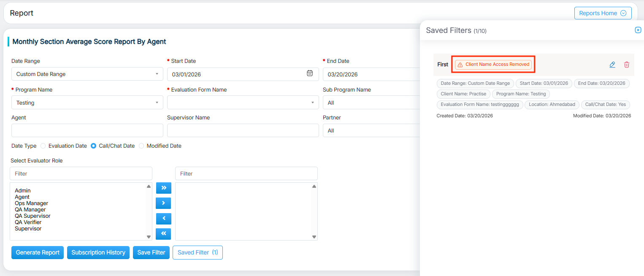Move all roles left with double arrow

[x=163, y=234]
